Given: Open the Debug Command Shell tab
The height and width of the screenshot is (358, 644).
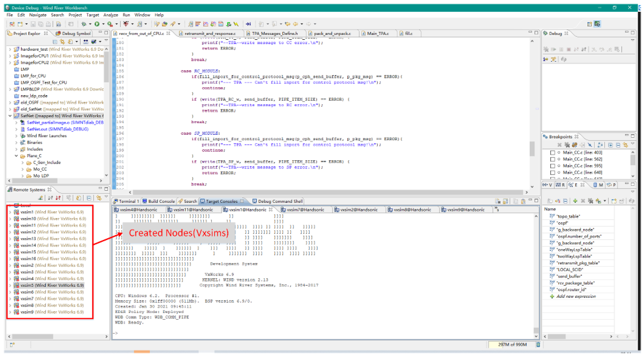Looking at the screenshot, I should tap(278, 201).
